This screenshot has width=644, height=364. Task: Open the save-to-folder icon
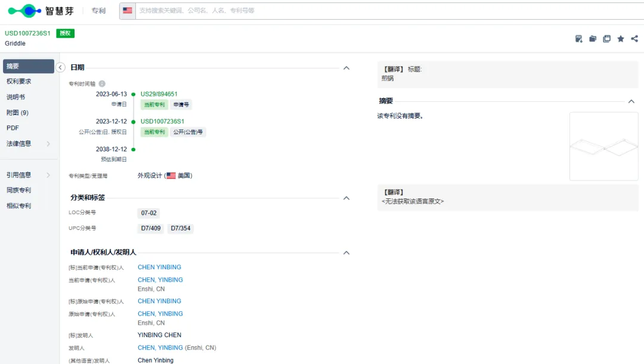(x=593, y=39)
